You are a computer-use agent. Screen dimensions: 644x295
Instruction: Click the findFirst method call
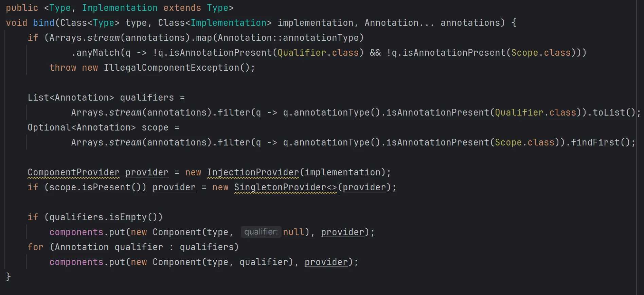tap(595, 142)
